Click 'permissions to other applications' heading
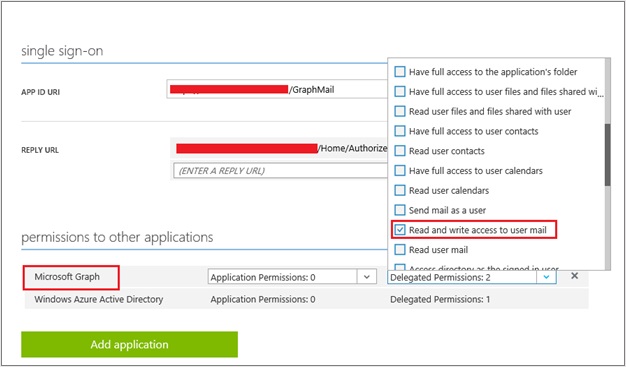This screenshot has width=626, height=367. [x=117, y=237]
